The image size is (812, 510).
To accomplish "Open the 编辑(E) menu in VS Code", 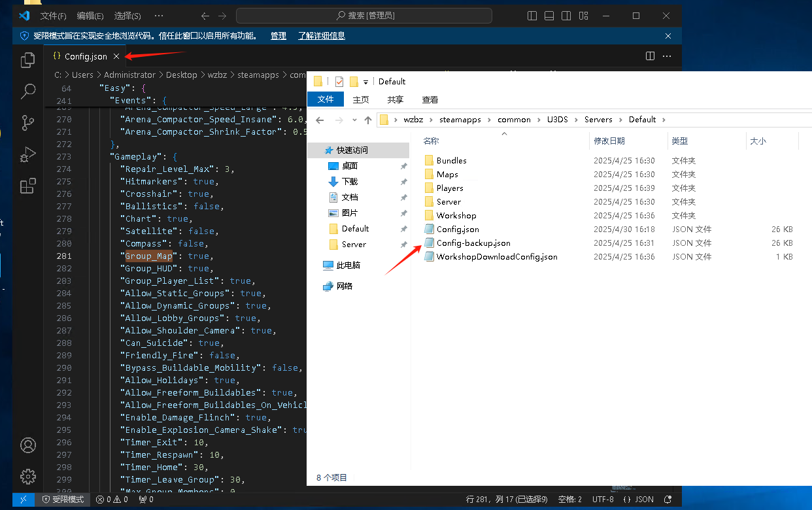I will click(x=90, y=15).
